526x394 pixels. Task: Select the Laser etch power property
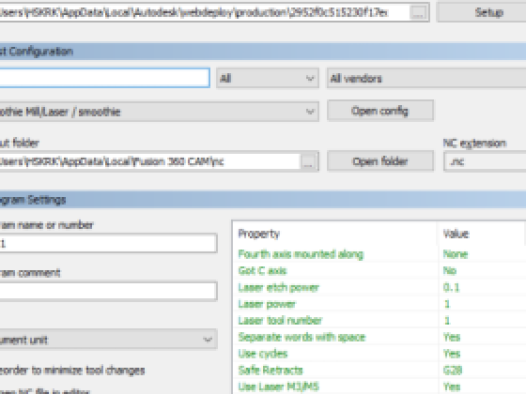pyautogui.click(x=278, y=287)
